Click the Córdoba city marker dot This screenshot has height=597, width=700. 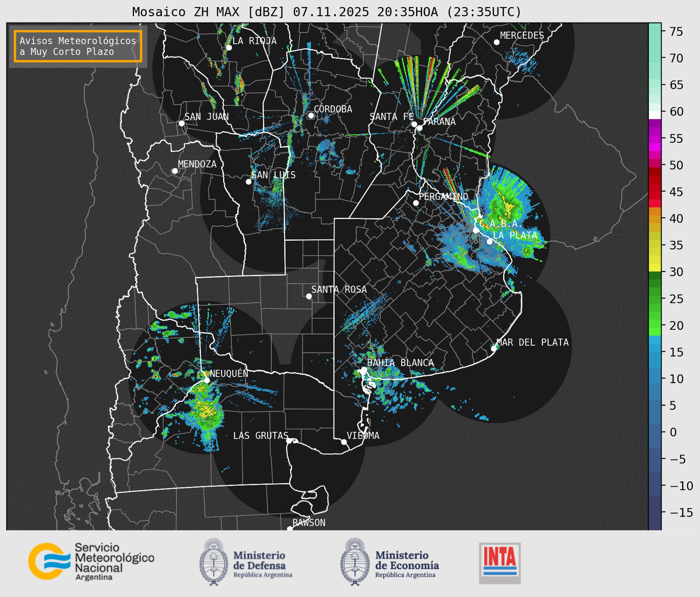pos(311,115)
